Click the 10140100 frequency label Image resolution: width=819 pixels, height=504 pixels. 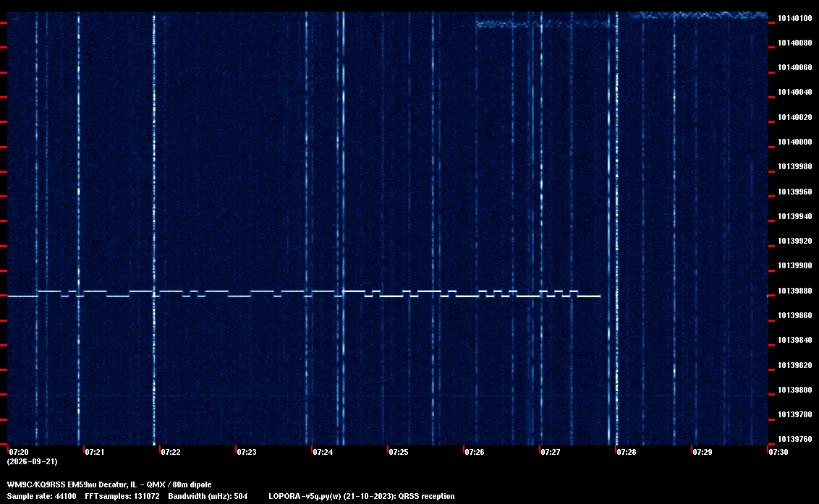click(x=795, y=18)
